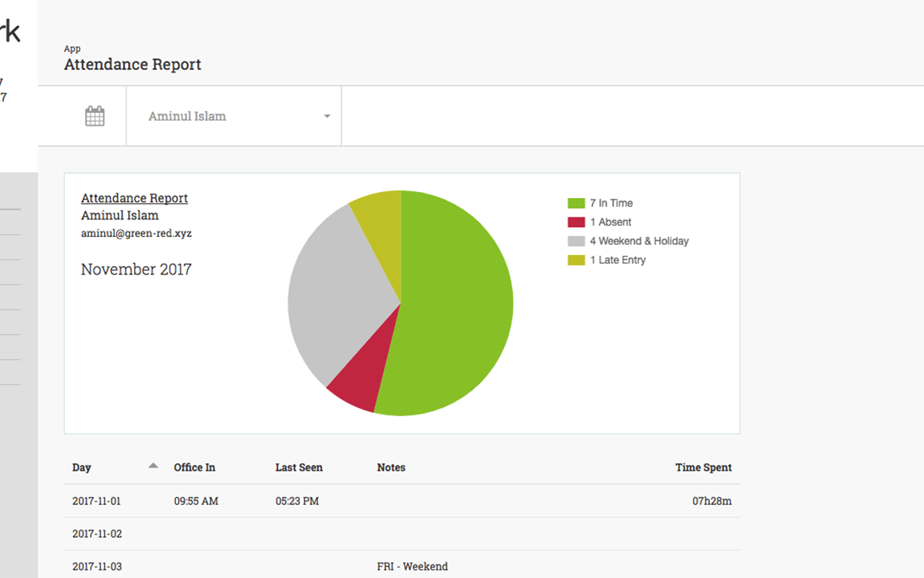Click the aminul@green-red.xyz email
The width and height of the screenshot is (924, 578).
pyautogui.click(x=136, y=233)
